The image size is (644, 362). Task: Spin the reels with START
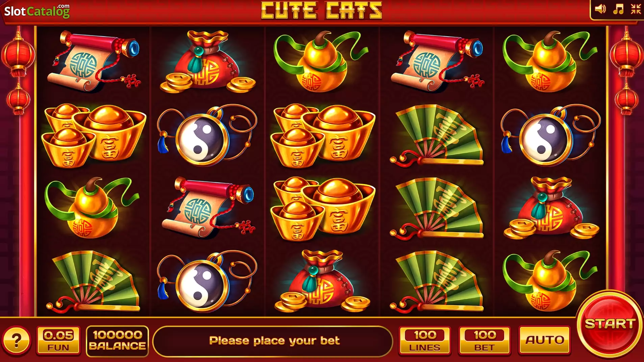coord(610,324)
